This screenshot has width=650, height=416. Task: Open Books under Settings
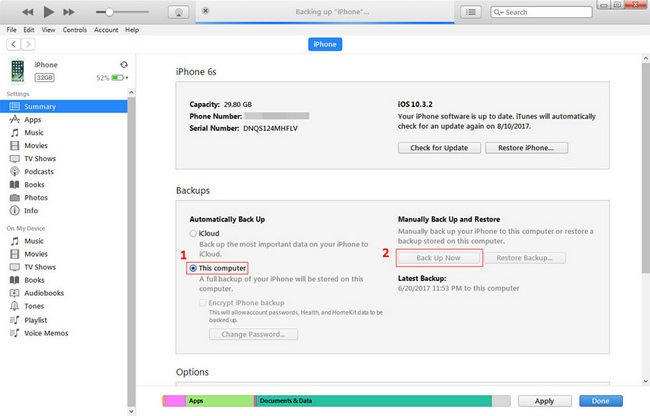(x=34, y=185)
